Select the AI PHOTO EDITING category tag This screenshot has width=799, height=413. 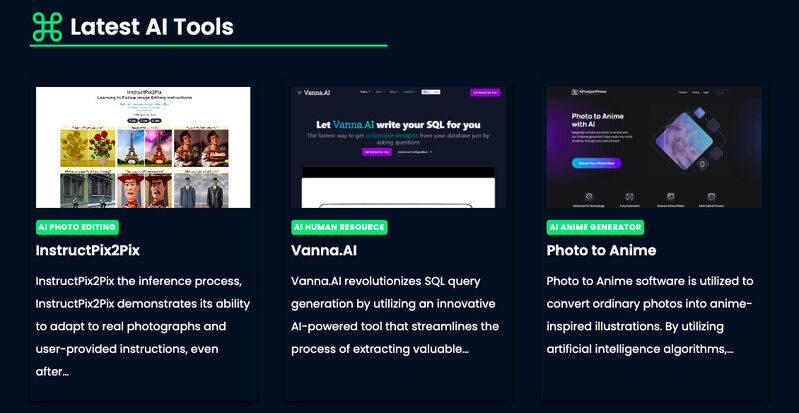(x=77, y=227)
